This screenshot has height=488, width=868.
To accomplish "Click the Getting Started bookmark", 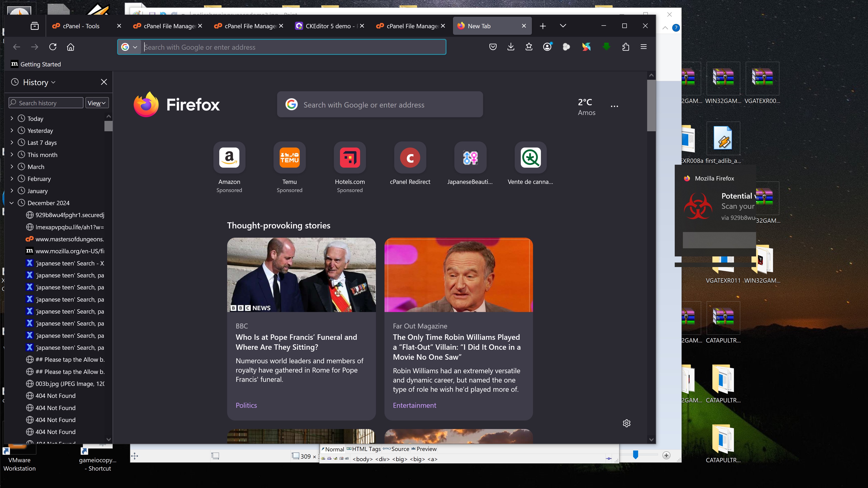I will [36, 64].
